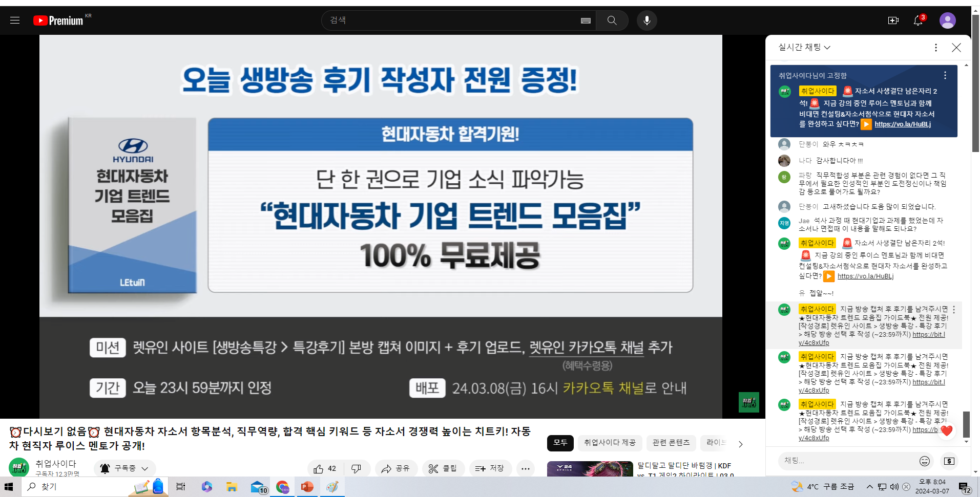Expand 구독중 subscription notification dropdown
This screenshot has height=497, width=980.
coord(125,468)
